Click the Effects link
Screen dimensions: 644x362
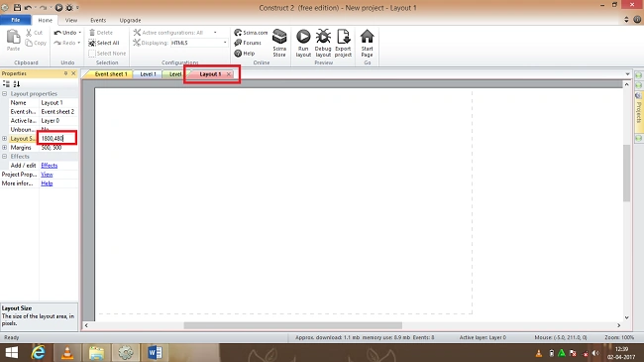click(x=50, y=166)
